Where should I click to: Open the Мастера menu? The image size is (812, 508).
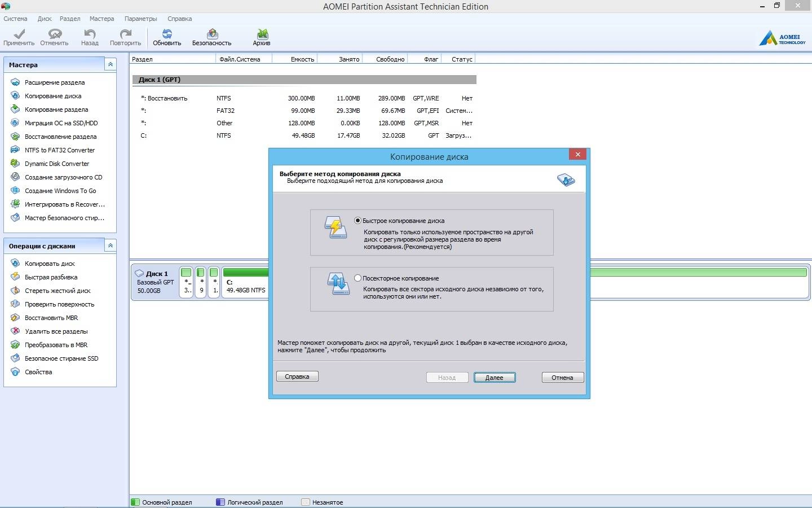(x=101, y=19)
